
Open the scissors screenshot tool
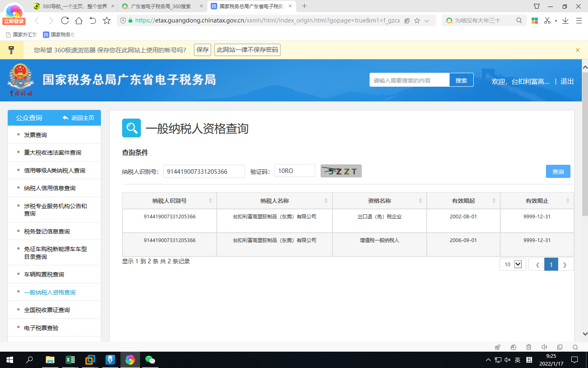pos(547,20)
